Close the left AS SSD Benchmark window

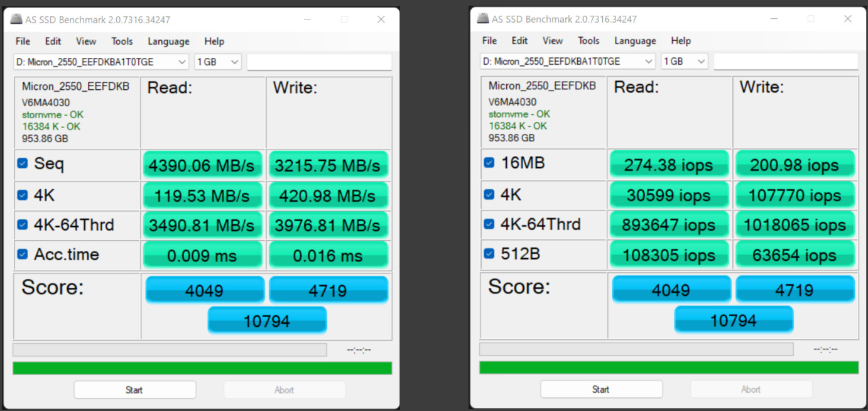point(381,19)
